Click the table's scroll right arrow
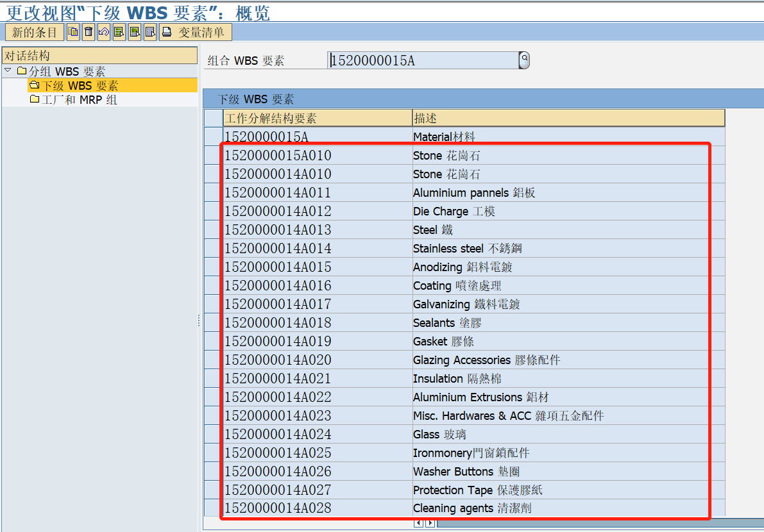Screen dimensions: 764x532 429,523
